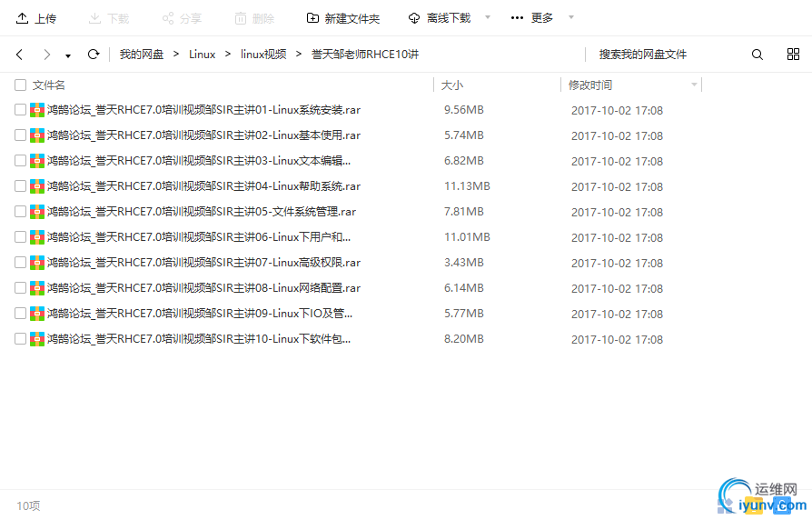Open navigation history dropdown triangle
Viewport: 812px width, 520px height.
(68, 56)
